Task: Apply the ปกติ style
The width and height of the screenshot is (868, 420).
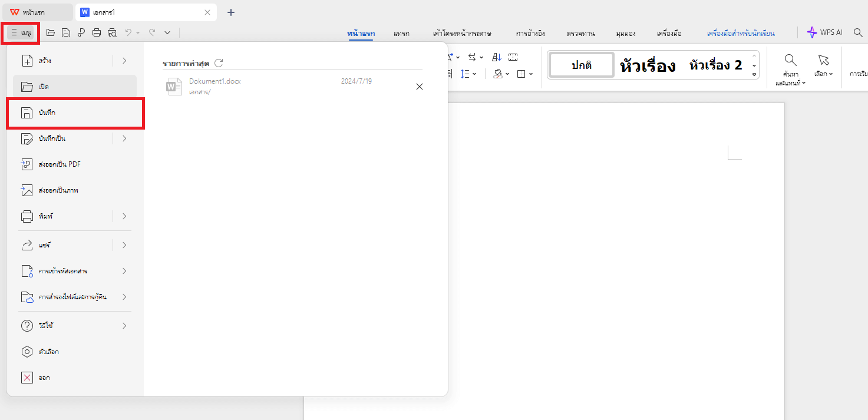Action: [582, 65]
